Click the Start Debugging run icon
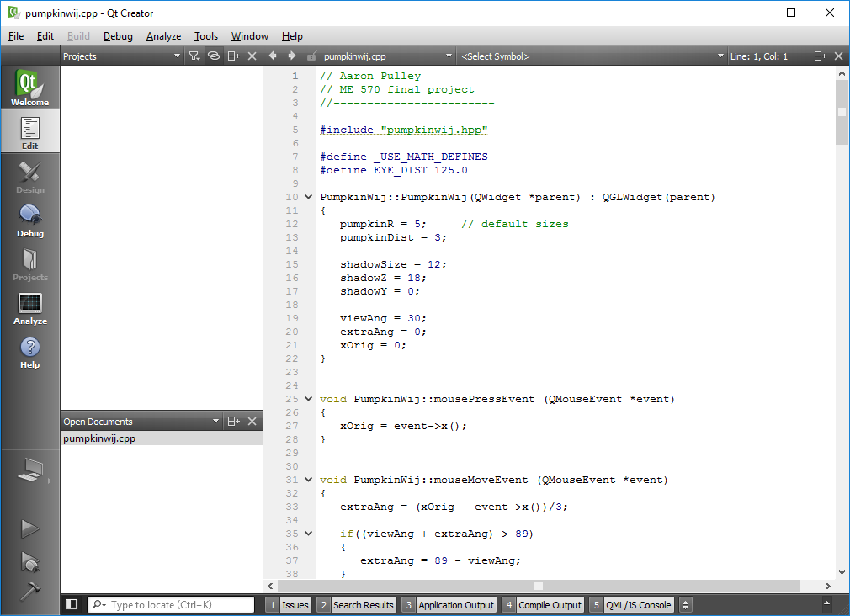 (29, 562)
